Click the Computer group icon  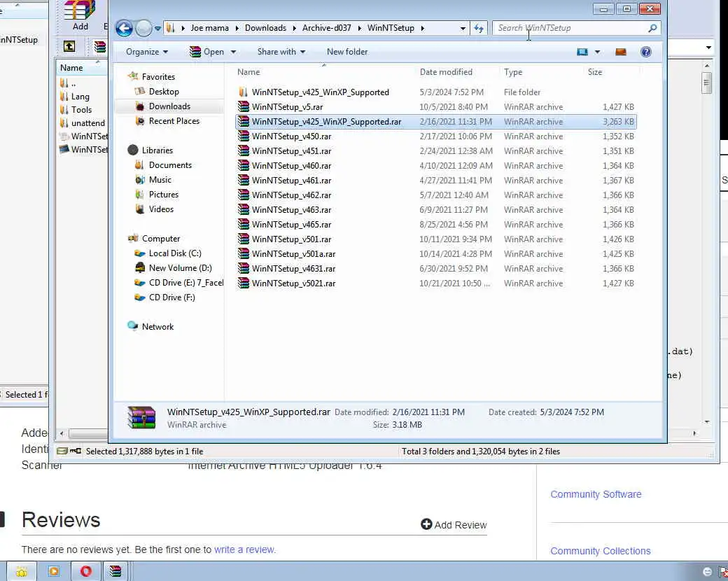133,238
